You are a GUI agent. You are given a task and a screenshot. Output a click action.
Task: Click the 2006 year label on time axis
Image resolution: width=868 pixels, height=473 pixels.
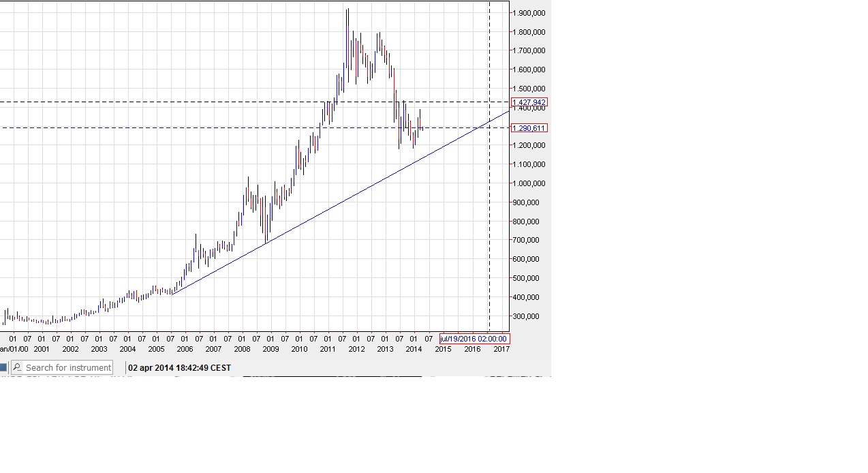pyautogui.click(x=185, y=349)
